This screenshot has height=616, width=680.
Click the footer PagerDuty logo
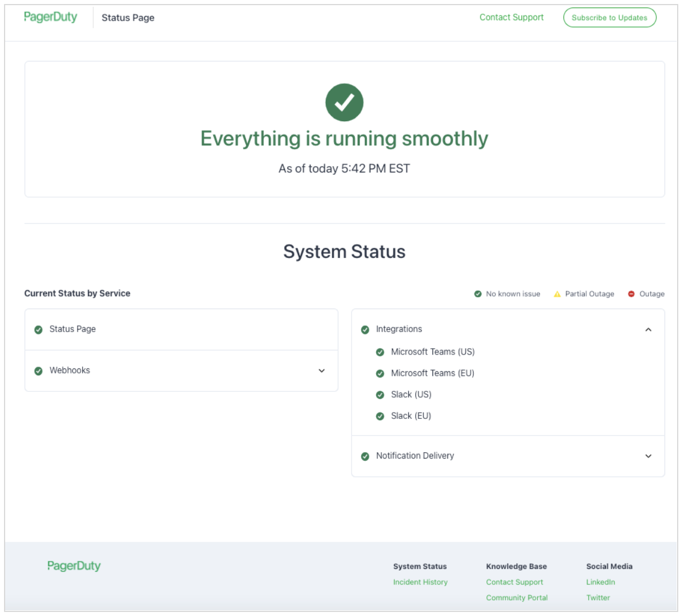point(74,566)
